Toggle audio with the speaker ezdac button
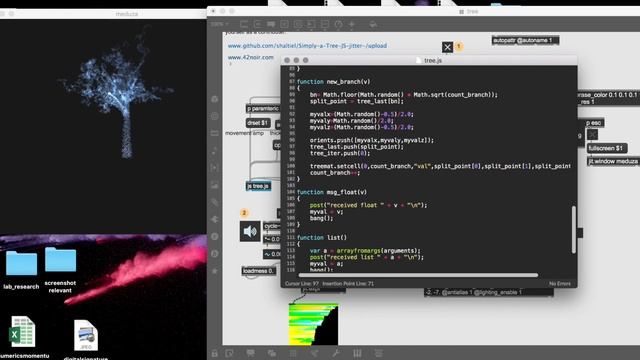Image resolution: width=640 pixels, height=360 pixels. pos(250,231)
